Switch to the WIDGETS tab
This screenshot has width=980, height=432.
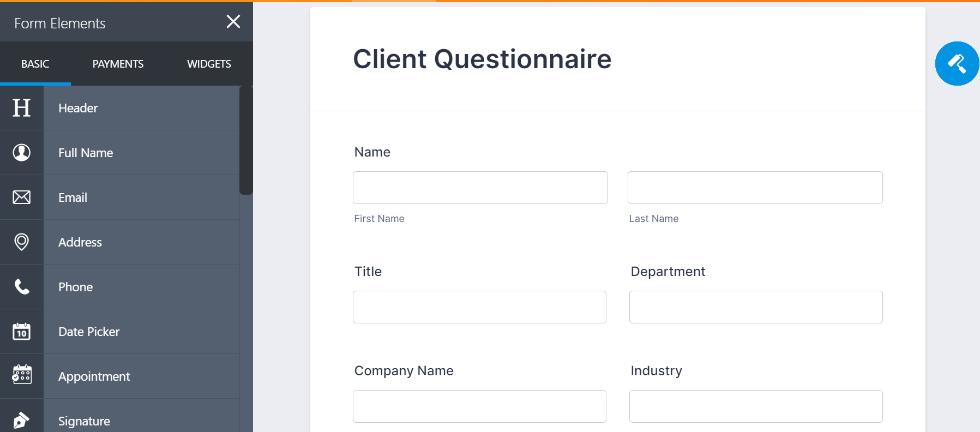(x=209, y=64)
